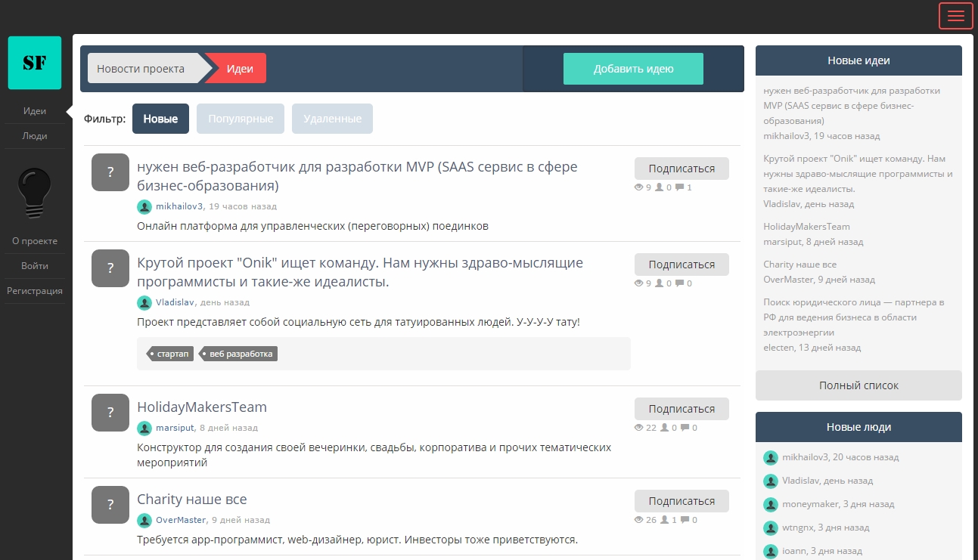Open the hamburger menu in top-right corner
The width and height of the screenshot is (978, 560).
[955, 16]
